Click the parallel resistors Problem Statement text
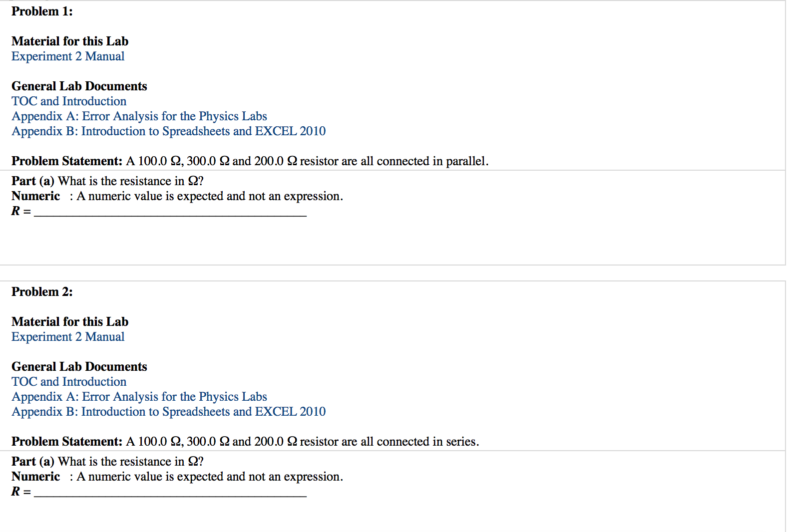788x532 pixels. coord(250,161)
